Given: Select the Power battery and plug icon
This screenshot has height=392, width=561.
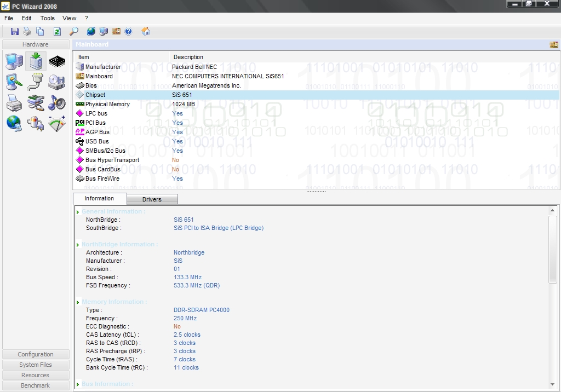Looking at the screenshot, I should (36, 124).
